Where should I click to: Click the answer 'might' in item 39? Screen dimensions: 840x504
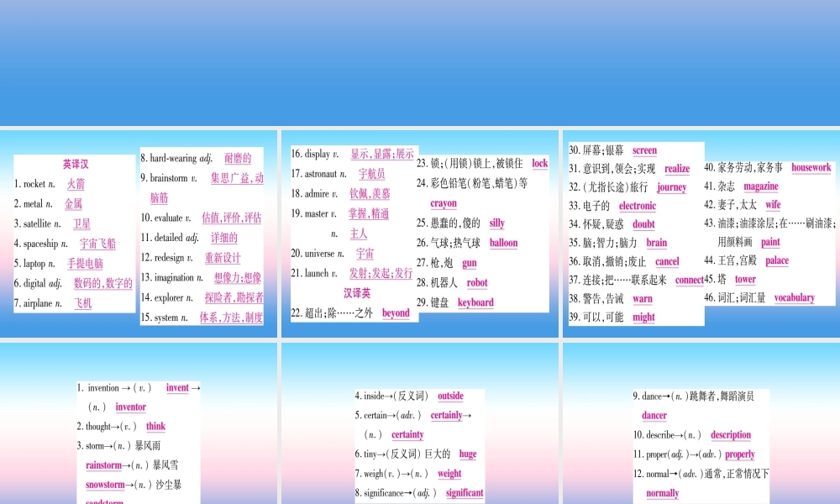point(644,318)
